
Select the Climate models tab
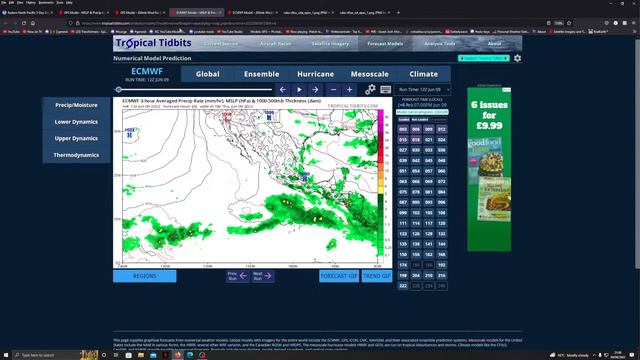pyautogui.click(x=424, y=74)
